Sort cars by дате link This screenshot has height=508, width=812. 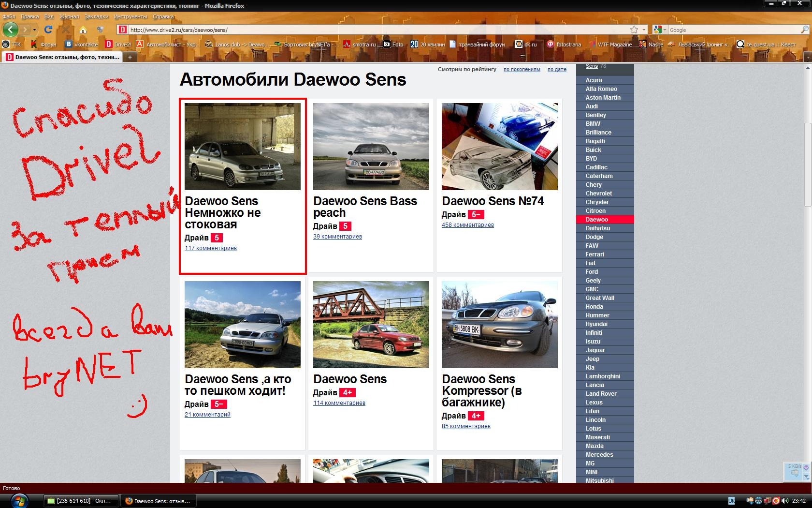click(x=557, y=70)
